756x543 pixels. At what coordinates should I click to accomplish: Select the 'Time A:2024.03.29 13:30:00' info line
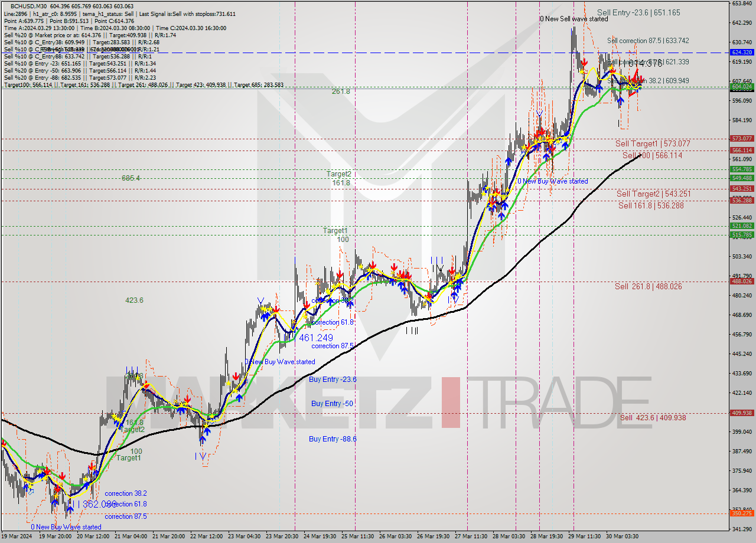115,28
